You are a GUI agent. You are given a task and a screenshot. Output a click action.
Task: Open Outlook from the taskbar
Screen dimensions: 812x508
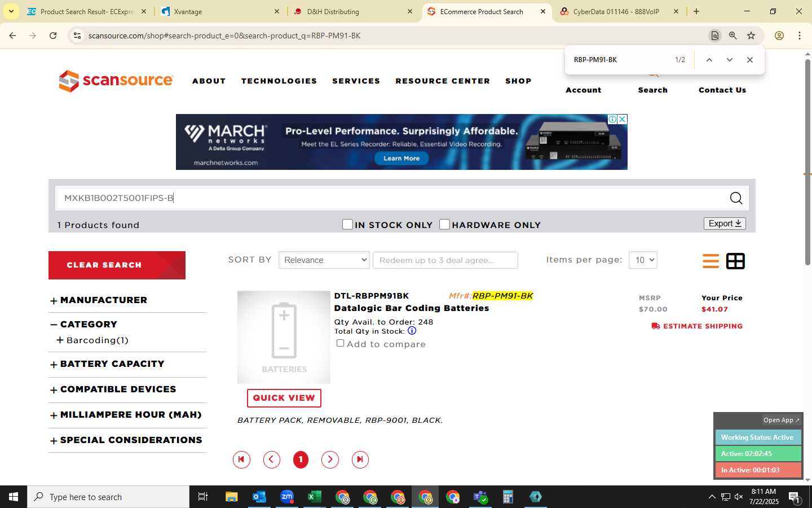click(x=259, y=497)
